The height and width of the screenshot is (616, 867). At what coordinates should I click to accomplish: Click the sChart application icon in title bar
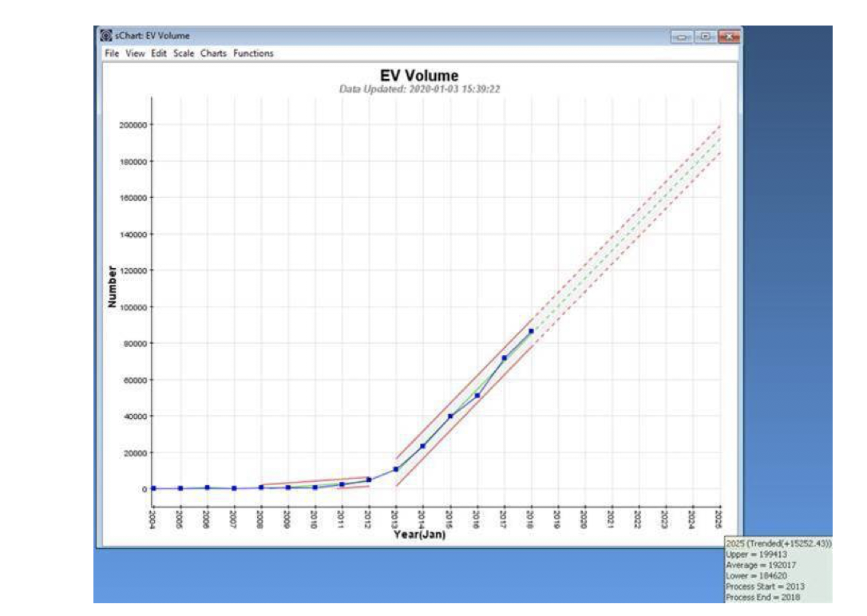coord(105,36)
